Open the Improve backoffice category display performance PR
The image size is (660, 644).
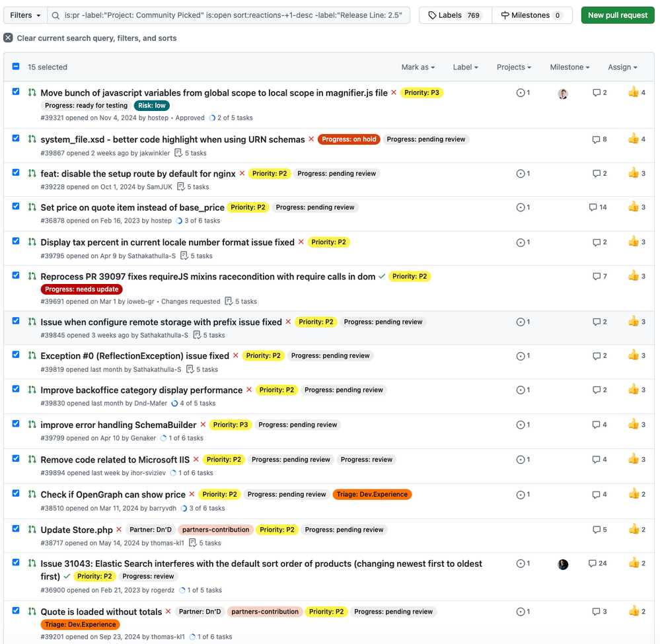[x=141, y=390]
